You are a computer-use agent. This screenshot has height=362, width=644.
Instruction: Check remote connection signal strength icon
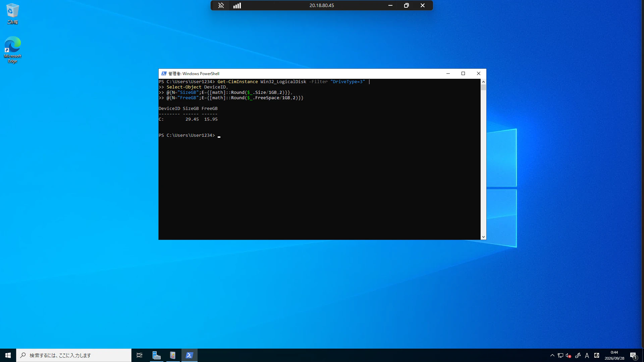click(237, 5)
